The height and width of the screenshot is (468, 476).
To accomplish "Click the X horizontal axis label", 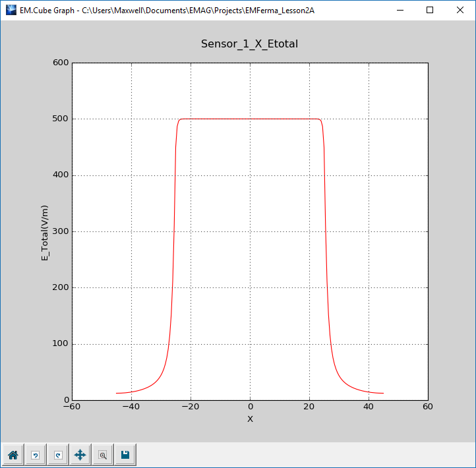I will [250, 419].
